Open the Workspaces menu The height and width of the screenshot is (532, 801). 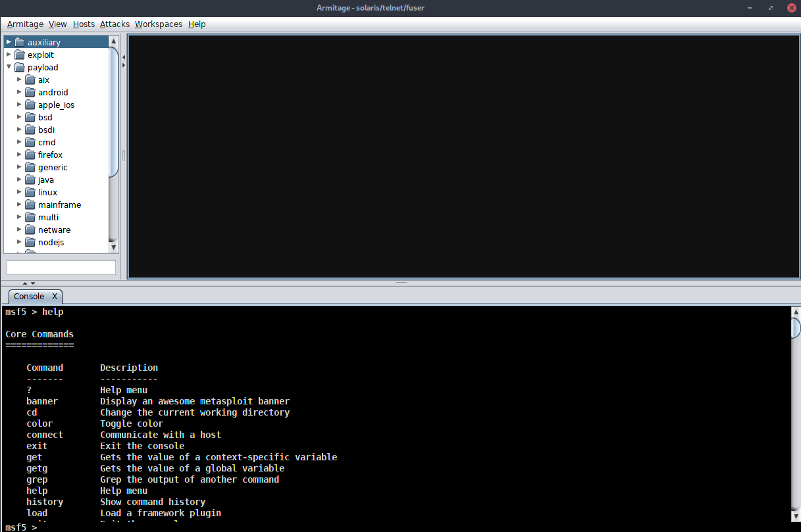158,24
